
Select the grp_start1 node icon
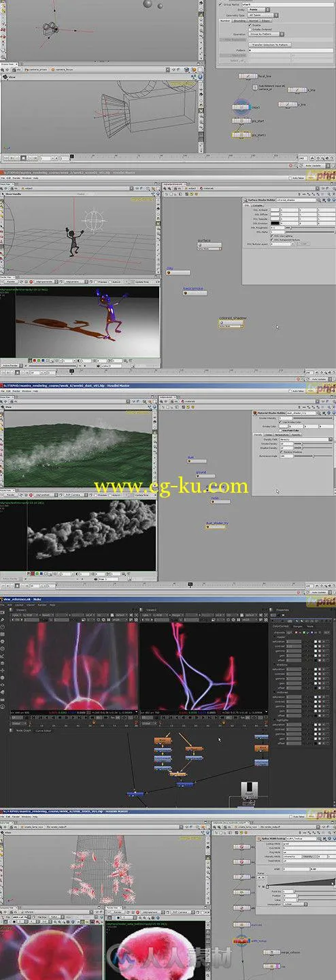pos(241,134)
